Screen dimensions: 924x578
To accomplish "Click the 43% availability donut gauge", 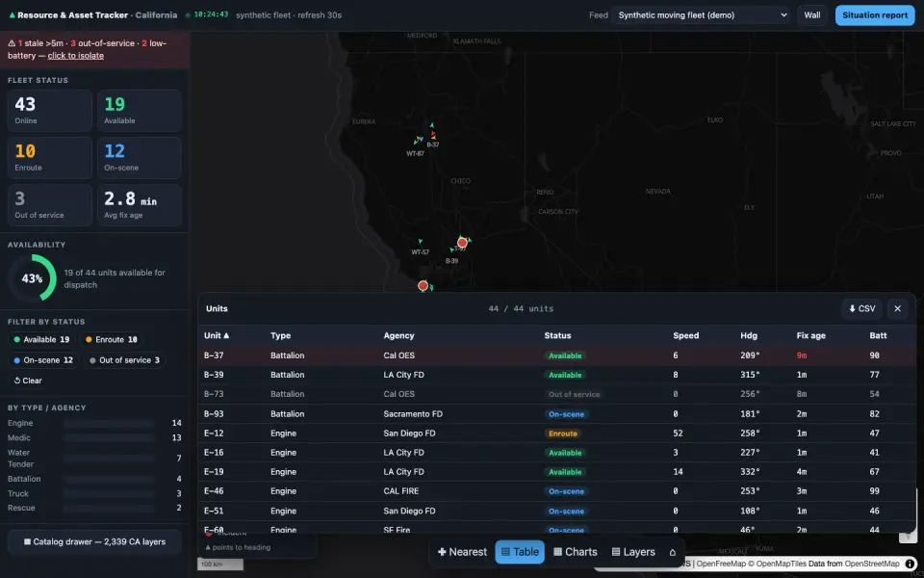I will tap(32, 278).
